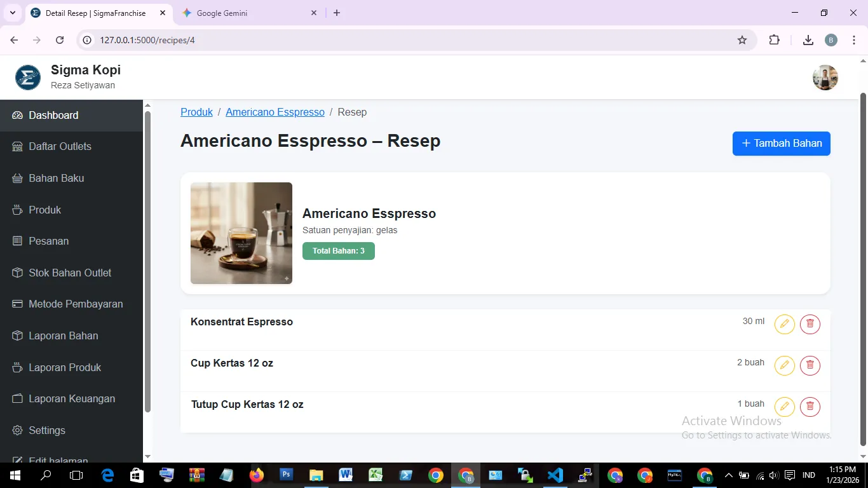Click the Tambah Bahan button
Screen dimensions: 868x488
(781, 144)
